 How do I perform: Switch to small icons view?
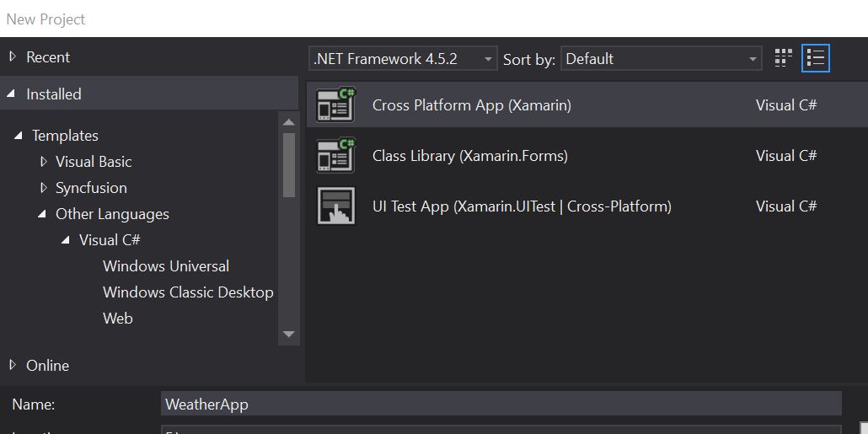[783, 58]
